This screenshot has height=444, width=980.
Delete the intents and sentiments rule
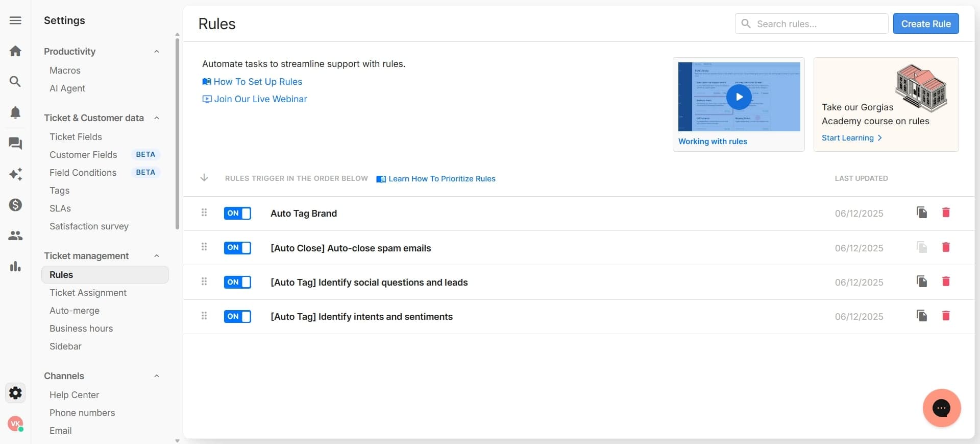coord(946,316)
